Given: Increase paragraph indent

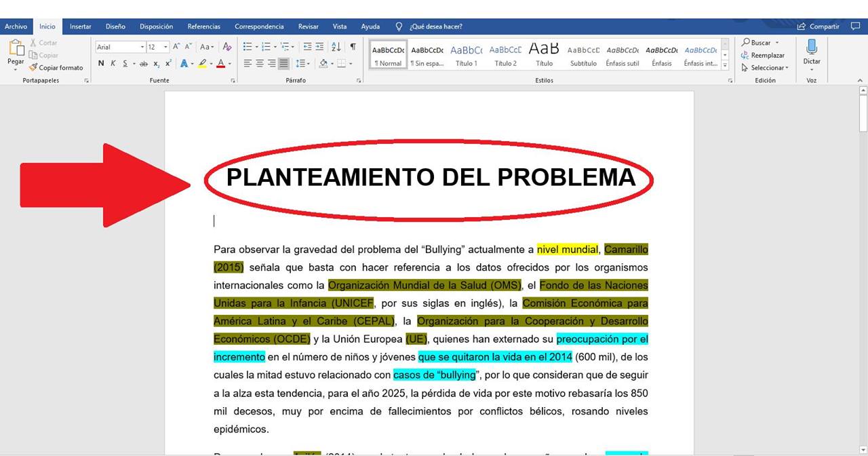Looking at the screenshot, I should tap(319, 47).
